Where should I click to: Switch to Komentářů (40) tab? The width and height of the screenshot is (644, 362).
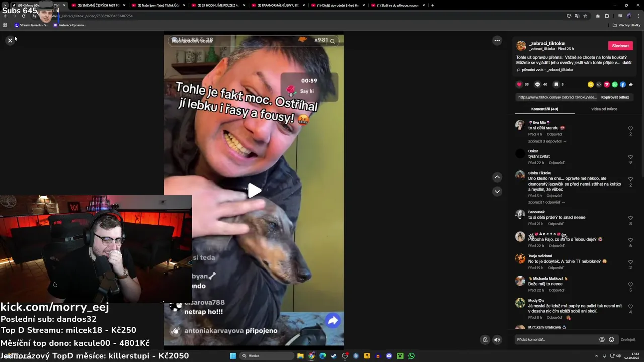tap(544, 109)
